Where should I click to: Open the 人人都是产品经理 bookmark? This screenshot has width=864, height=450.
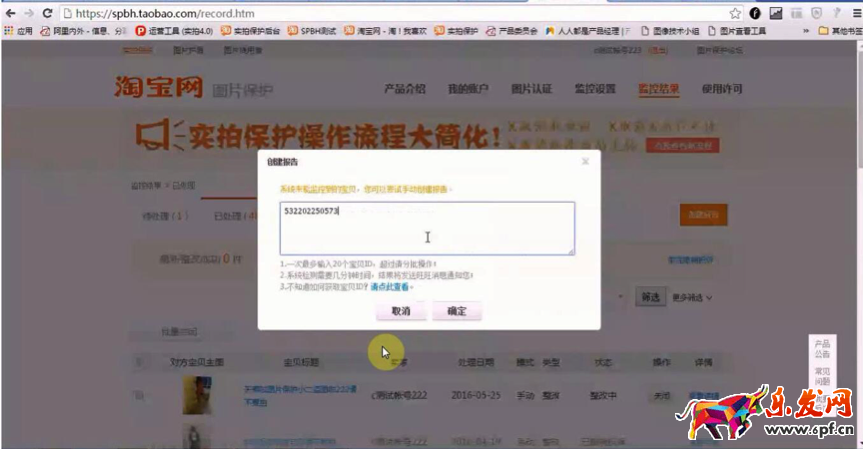(x=588, y=31)
